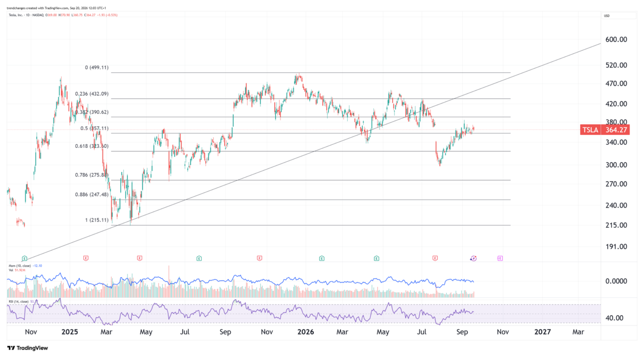Viewport: 644px width, 360px height.
Task: Click the 2025 label on the time axis
Action: pyautogui.click(x=70, y=332)
